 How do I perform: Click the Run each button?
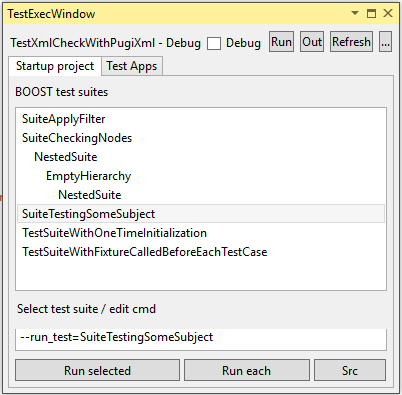[247, 370]
